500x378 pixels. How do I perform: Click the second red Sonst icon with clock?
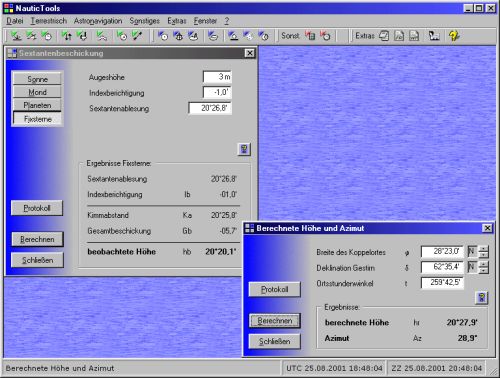325,36
